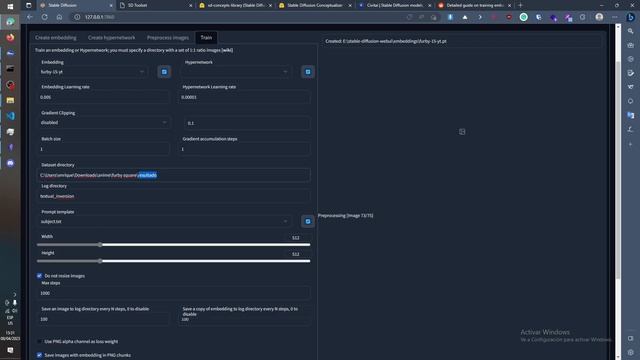Click the green circular extension icon in toolbar
This screenshot has width=640, height=360.
tap(524, 17)
